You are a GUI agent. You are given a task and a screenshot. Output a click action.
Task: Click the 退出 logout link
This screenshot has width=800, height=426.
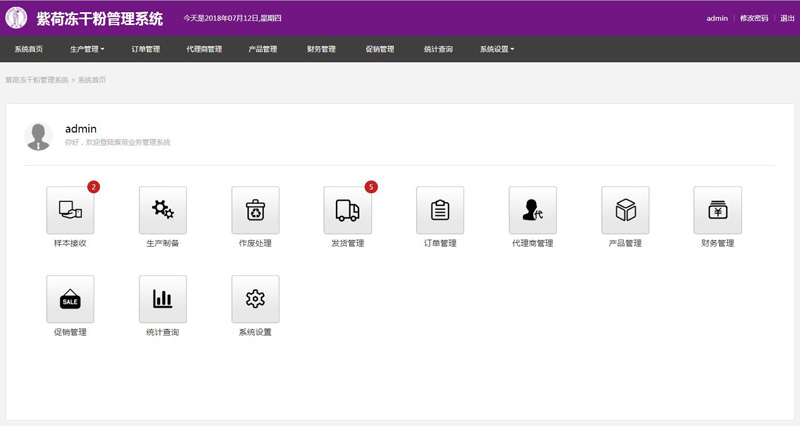point(787,18)
